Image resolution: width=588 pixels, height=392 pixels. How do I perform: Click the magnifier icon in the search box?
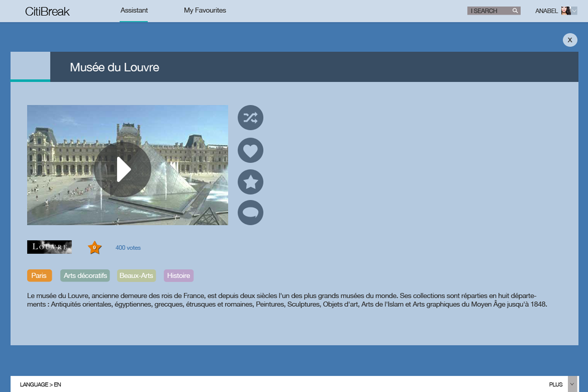(x=515, y=11)
